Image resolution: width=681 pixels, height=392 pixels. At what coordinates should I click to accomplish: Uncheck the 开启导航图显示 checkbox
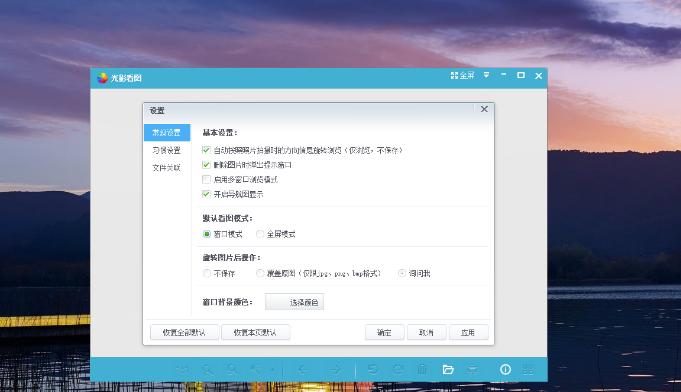point(206,194)
